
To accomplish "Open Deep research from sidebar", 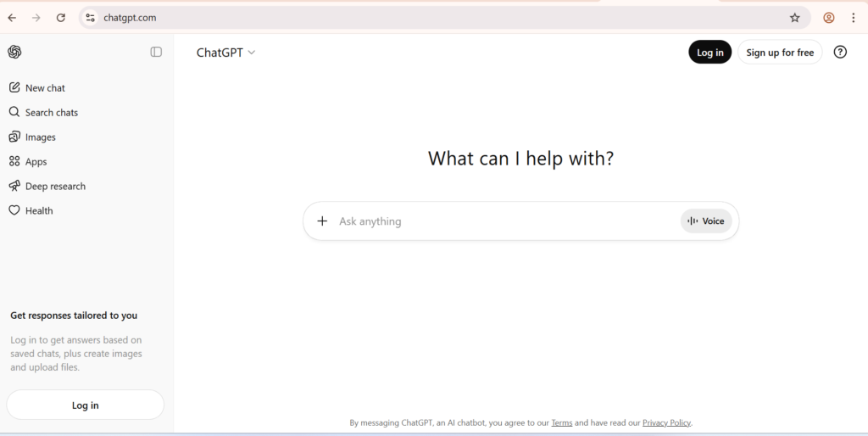I will click(x=55, y=187).
